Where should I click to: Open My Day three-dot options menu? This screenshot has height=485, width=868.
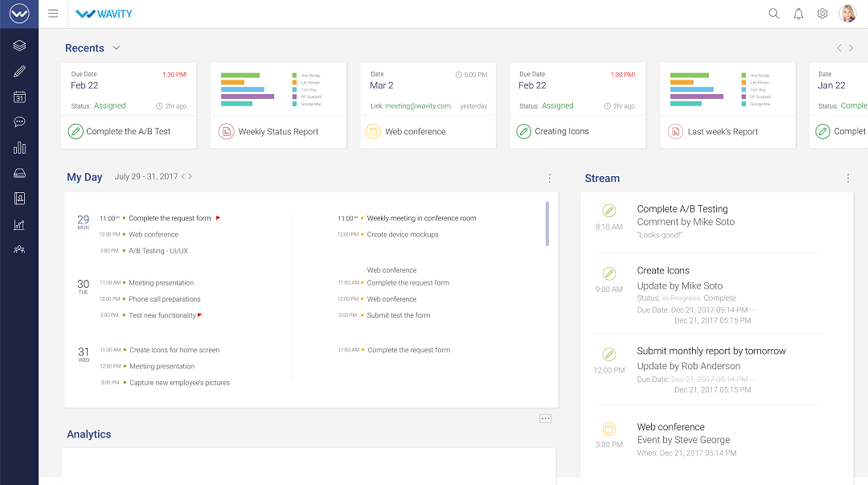549,178
